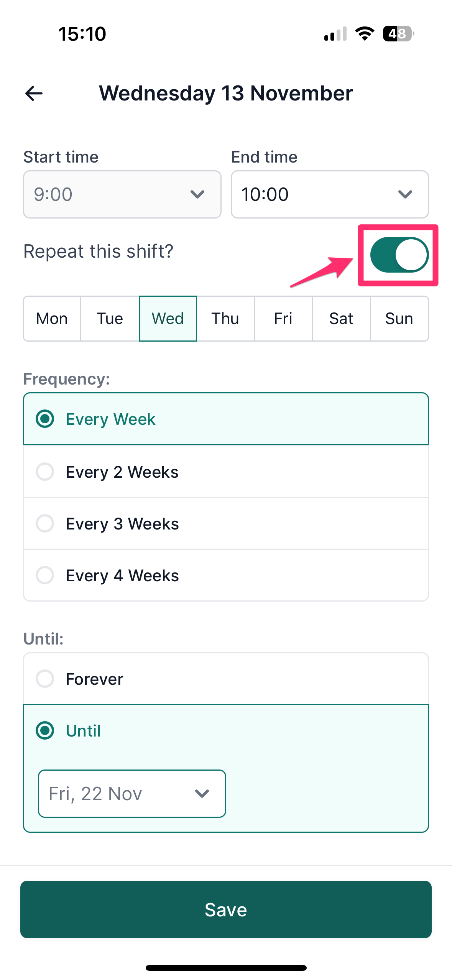Save the shift settings
452x980 pixels.
coord(226,909)
